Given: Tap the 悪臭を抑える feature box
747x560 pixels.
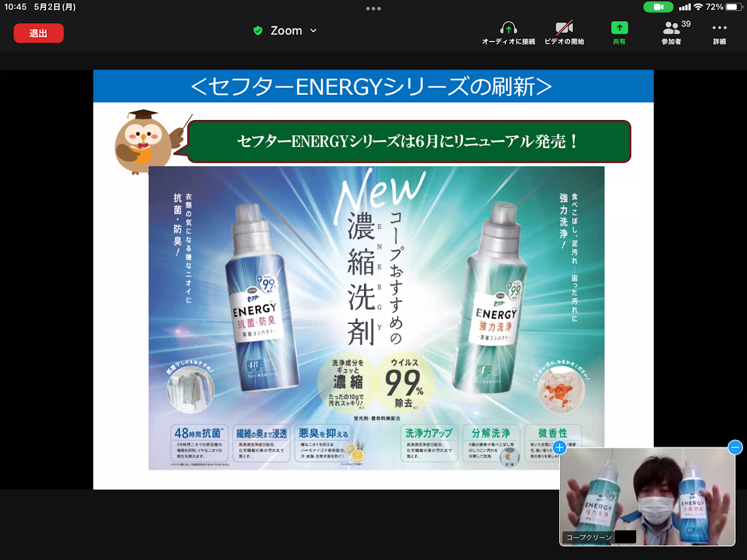Looking at the screenshot, I should click(x=324, y=443).
